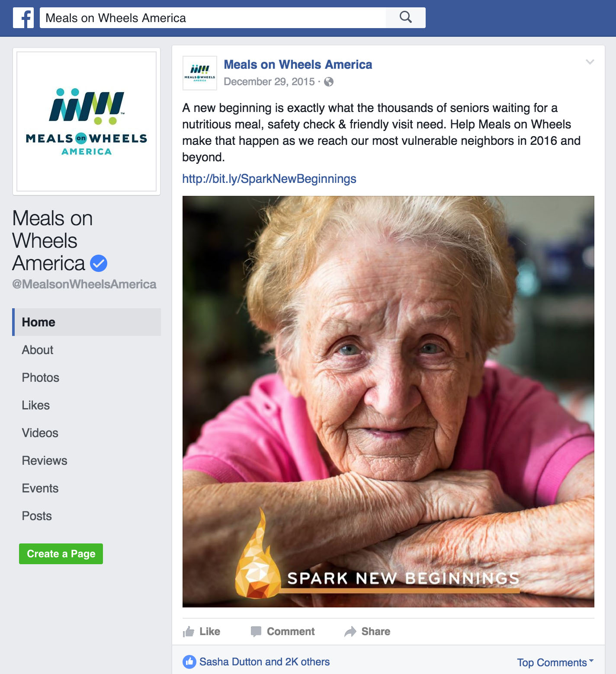Open the About section
The width and height of the screenshot is (616, 674).
coord(38,350)
